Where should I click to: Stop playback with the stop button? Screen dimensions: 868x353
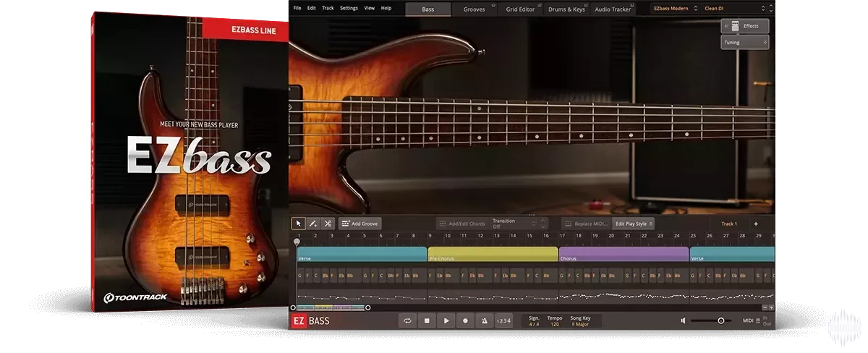[x=427, y=320]
